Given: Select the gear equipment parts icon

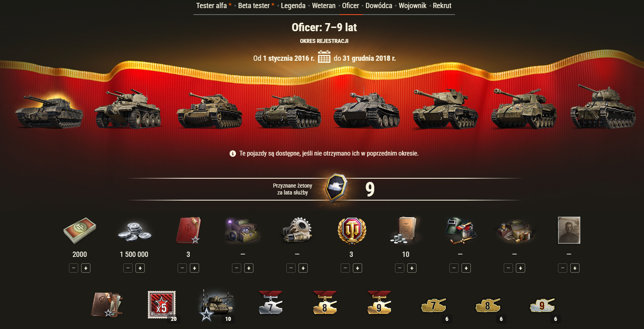Looking at the screenshot, I should [297, 231].
